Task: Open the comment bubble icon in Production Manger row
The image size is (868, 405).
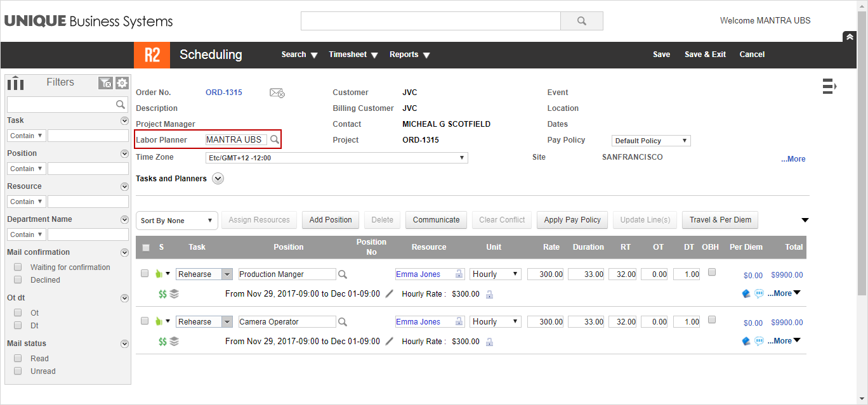Action: 759,293
